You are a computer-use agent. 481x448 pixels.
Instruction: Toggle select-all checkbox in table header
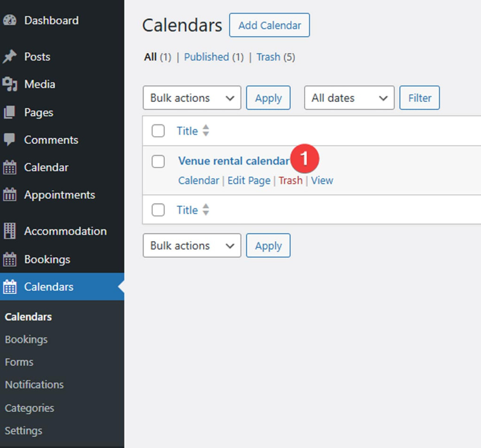click(x=158, y=131)
